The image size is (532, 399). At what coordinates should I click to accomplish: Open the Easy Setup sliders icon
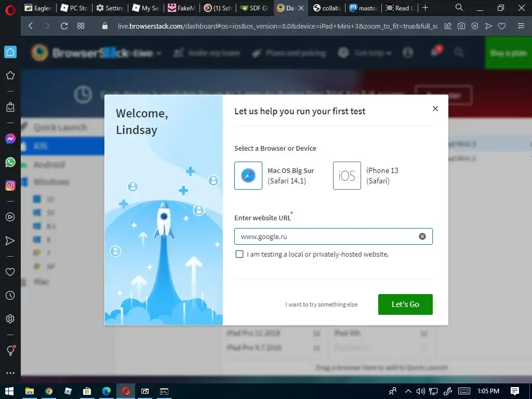point(521,26)
